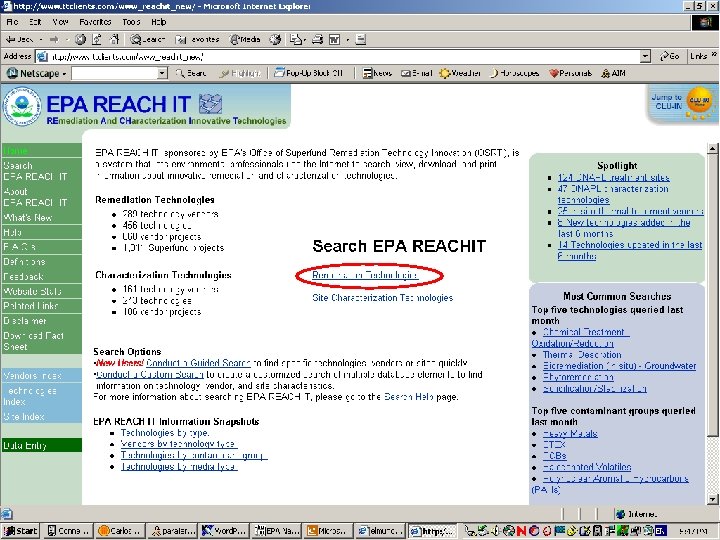
Task: Open AIM in the Netscape toolbar
Action: [613, 73]
